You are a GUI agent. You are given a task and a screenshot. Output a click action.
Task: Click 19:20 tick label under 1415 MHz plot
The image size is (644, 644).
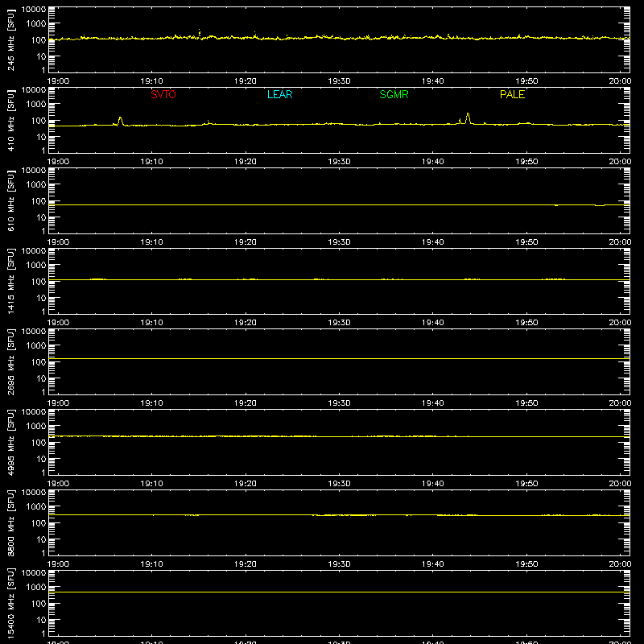246,323
